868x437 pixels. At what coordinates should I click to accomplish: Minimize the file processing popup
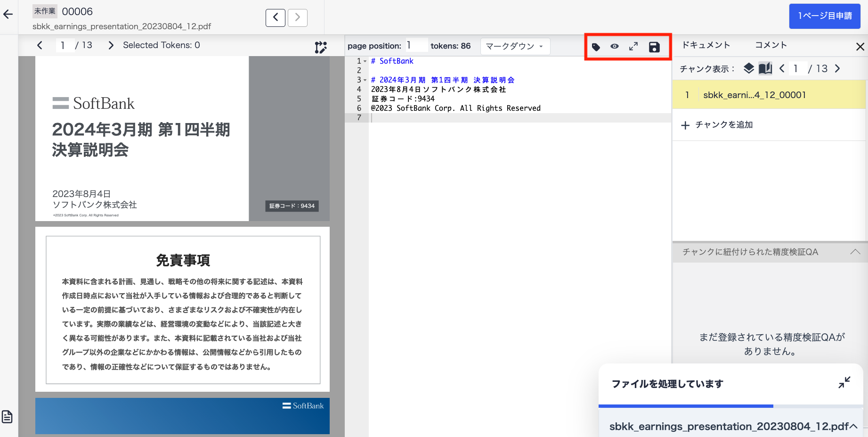844,382
